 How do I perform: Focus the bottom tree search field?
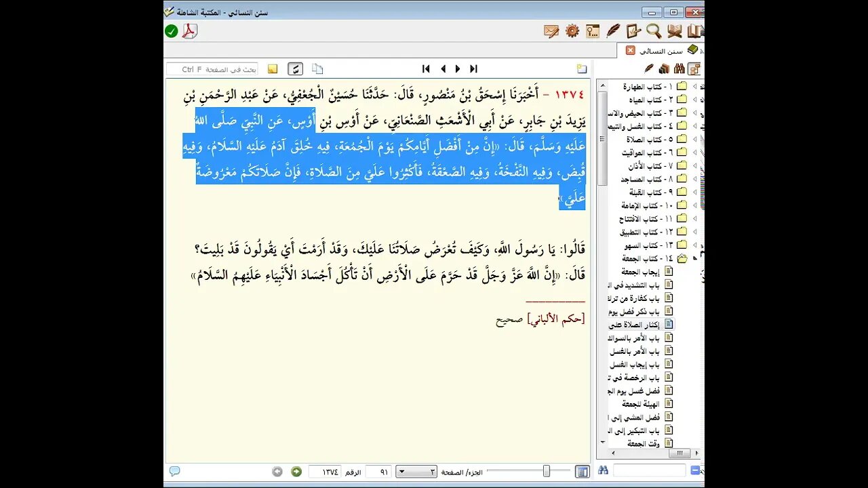pos(649,470)
